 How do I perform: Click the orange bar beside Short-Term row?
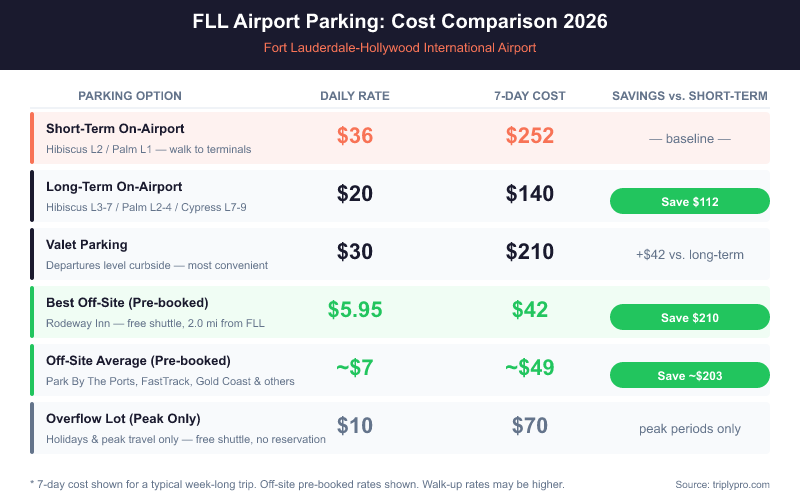(33, 138)
